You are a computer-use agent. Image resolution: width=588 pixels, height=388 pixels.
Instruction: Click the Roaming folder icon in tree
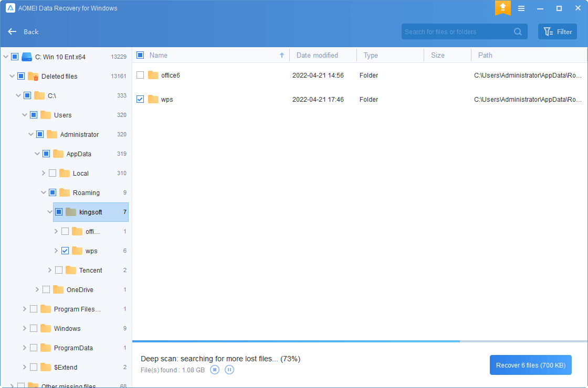tap(65, 192)
